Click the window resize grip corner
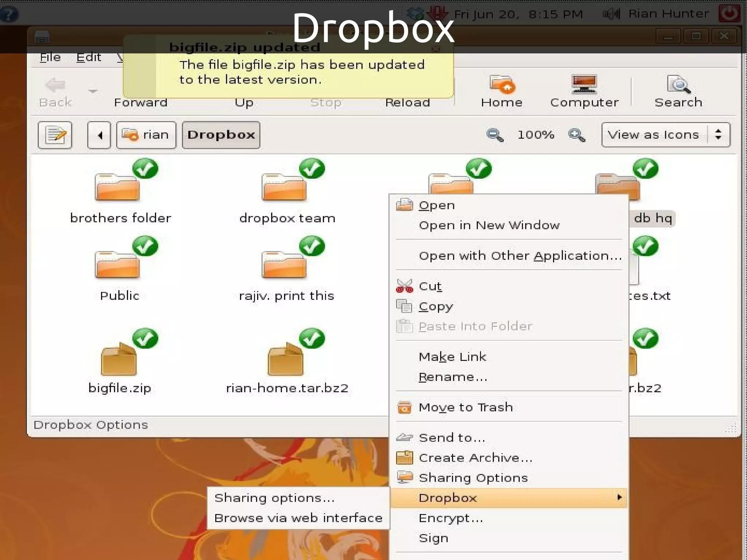Screen dimensions: 747x560 click(x=731, y=428)
